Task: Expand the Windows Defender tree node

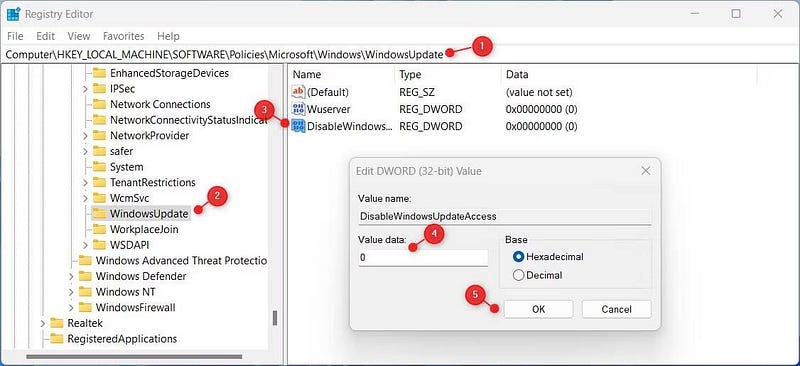Action: pyautogui.click(x=71, y=276)
